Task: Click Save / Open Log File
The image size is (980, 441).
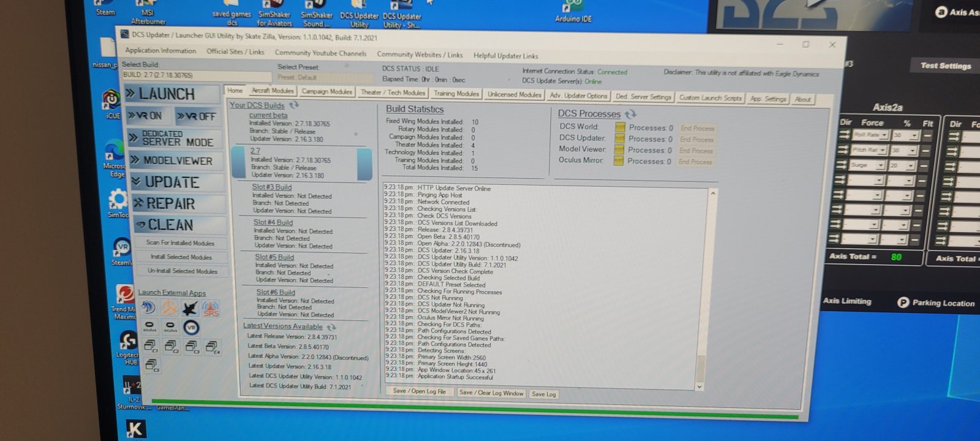Action: (420, 391)
